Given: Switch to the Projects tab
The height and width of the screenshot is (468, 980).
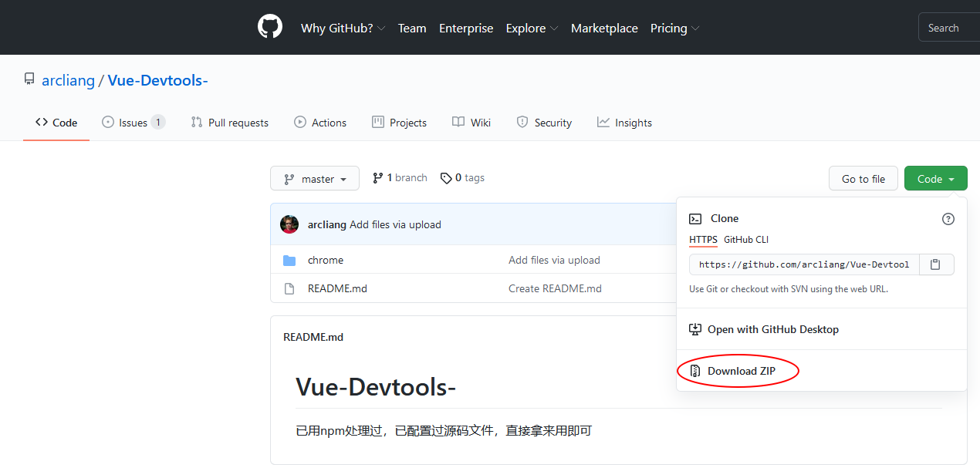Looking at the screenshot, I should [x=399, y=123].
